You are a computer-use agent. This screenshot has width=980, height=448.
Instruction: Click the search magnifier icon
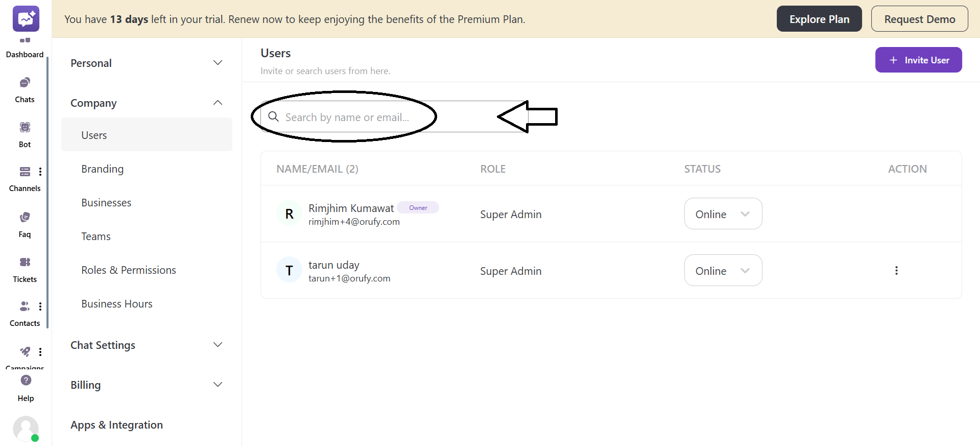274,117
